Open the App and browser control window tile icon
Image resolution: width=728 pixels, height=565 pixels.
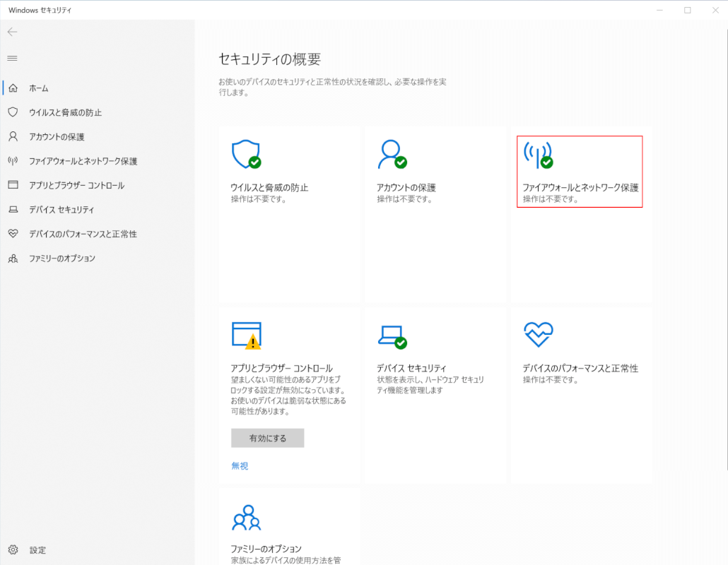pos(246,335)
